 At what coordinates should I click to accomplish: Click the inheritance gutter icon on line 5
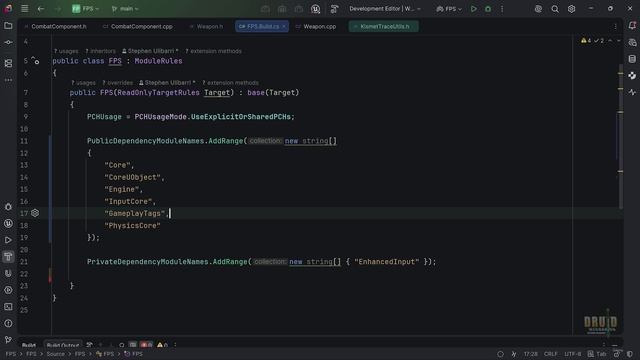coord(36,61)
